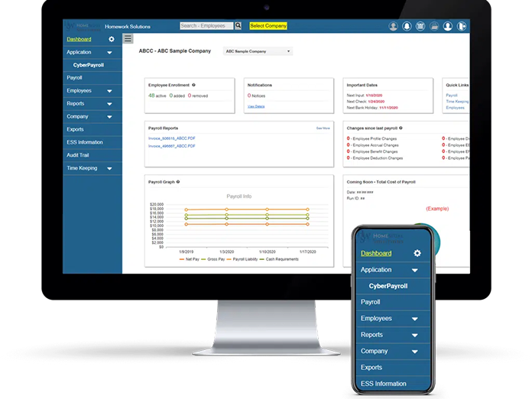Click 'Employee Accrual Changes' row
Viewport: 532px width, 399px height.
click(372, 145)
